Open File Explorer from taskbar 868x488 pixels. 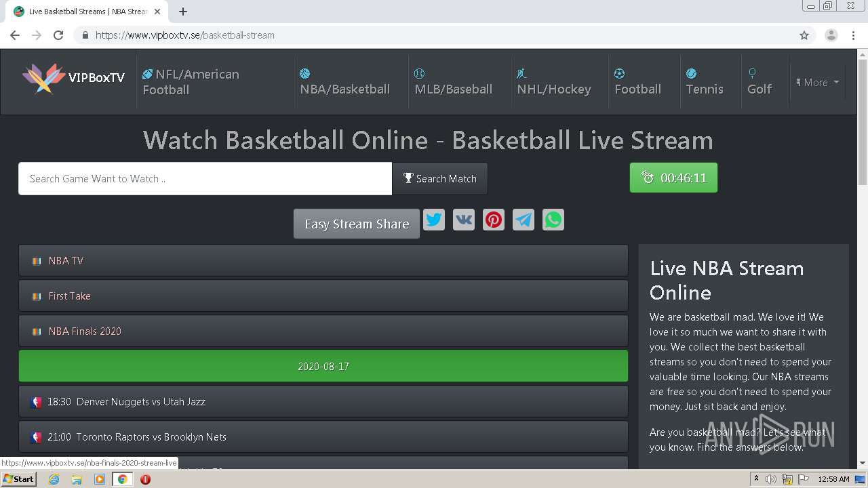77,479
